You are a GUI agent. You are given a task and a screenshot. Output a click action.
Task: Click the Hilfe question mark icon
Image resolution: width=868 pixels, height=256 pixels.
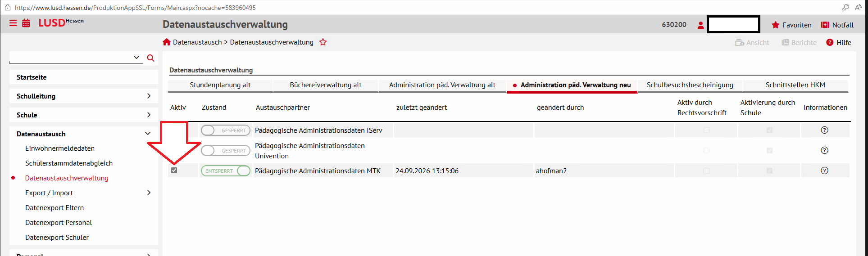830,42
